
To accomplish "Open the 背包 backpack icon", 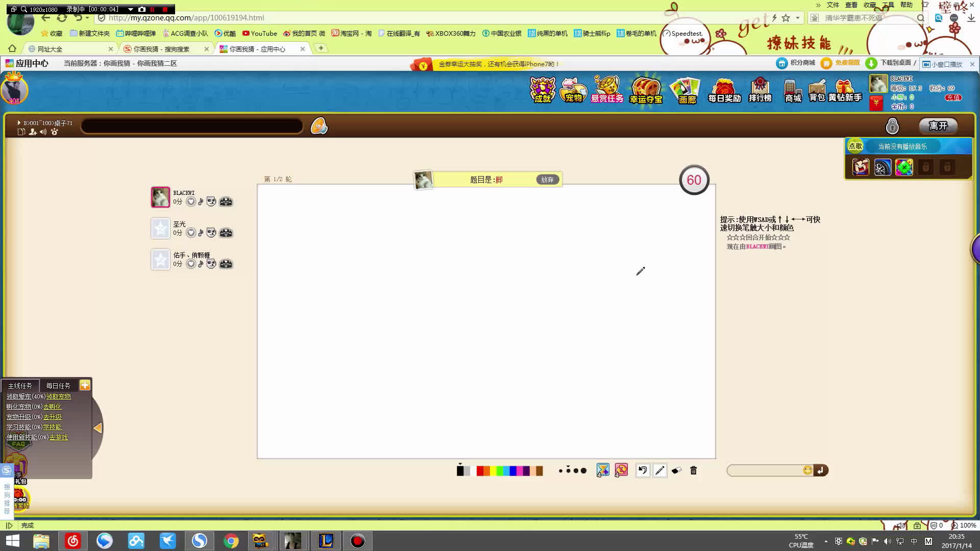I will tap(817, 91).
